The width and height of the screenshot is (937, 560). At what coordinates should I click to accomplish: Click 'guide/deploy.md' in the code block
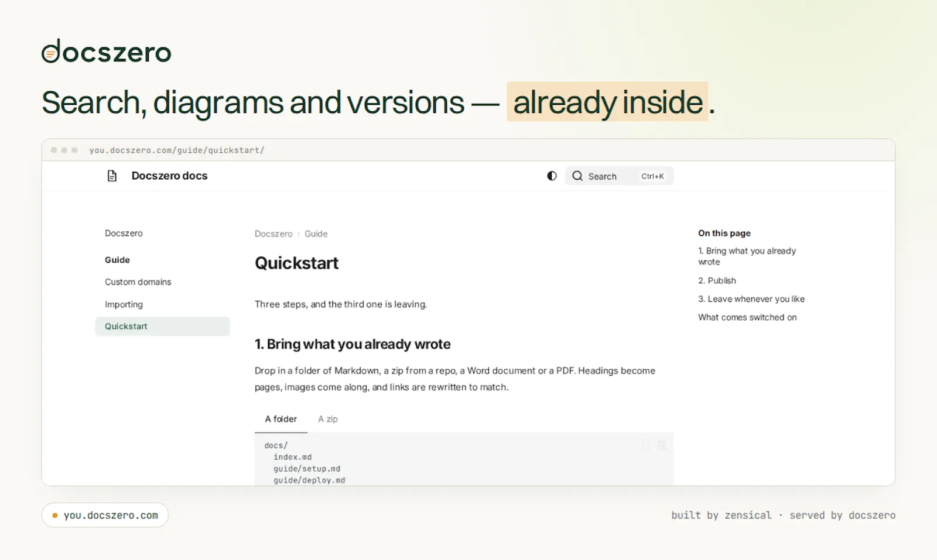point(309,480)
